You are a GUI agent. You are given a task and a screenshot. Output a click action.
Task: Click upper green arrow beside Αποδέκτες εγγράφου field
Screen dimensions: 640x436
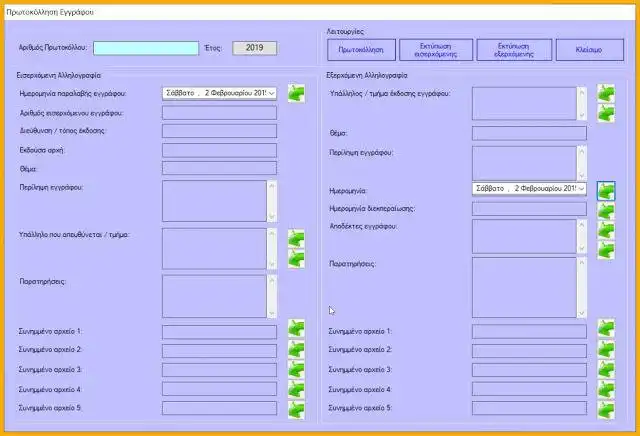[x=606, y=230]
